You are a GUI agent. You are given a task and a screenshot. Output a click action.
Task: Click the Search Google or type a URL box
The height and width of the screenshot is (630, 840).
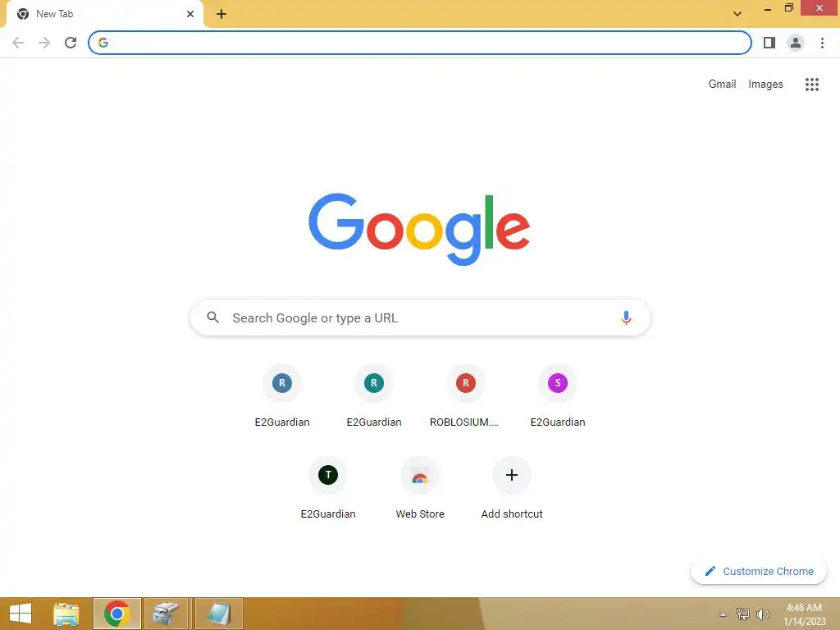pos(421,317)
